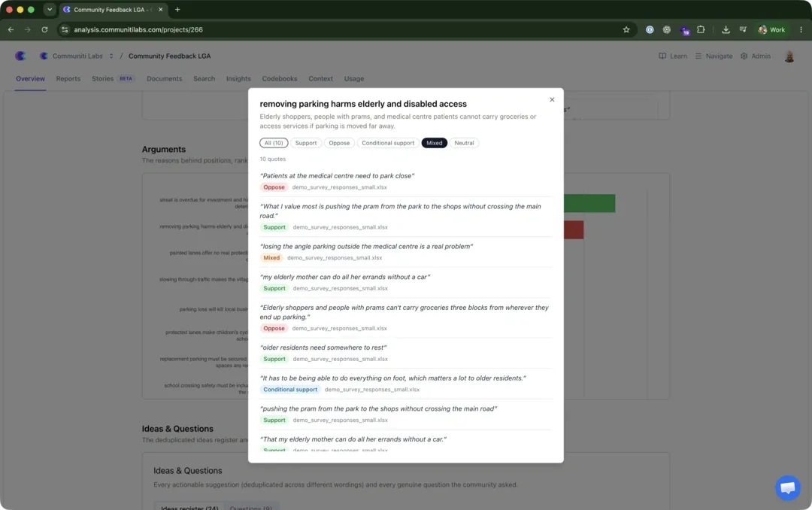Image resolution: width=812 pixels, height=510 pixels.
Task: Filter quotes by Conditional support
Action: (x=388, y=143)
